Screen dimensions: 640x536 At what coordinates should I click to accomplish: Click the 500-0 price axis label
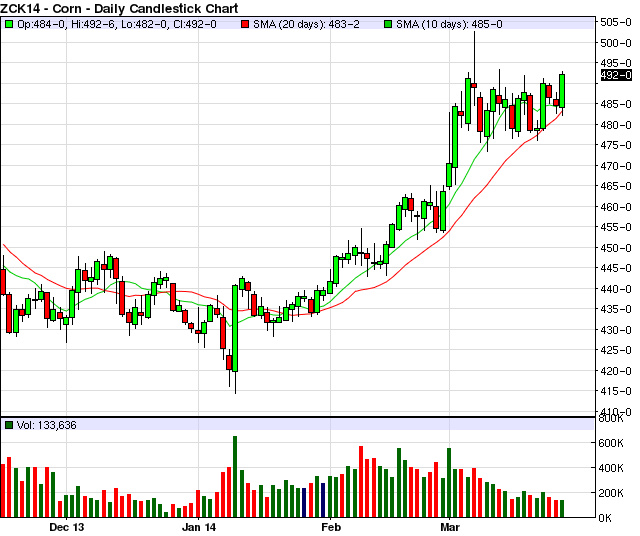616,42
